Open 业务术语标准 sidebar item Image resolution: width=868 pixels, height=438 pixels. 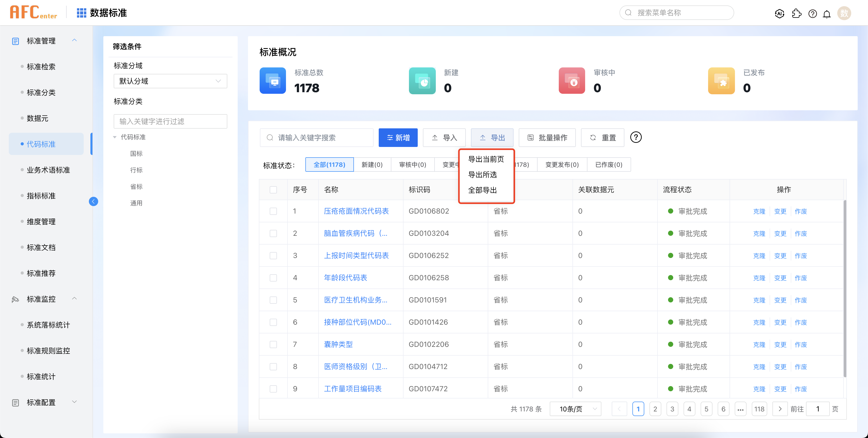click(48, 170)
